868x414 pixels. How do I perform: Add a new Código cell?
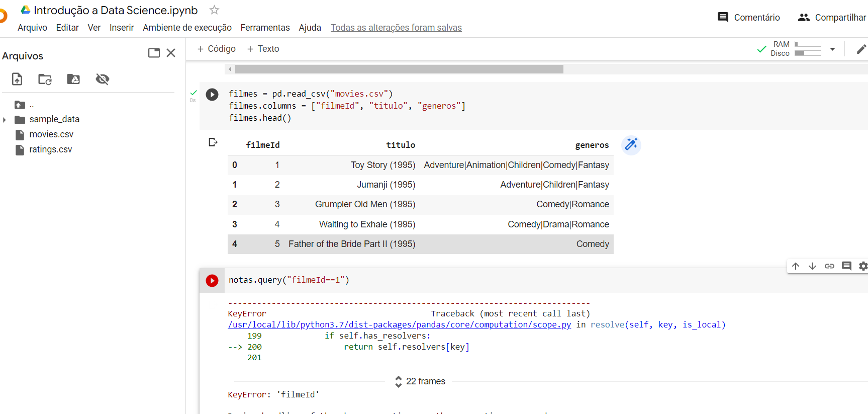point(216,49)
